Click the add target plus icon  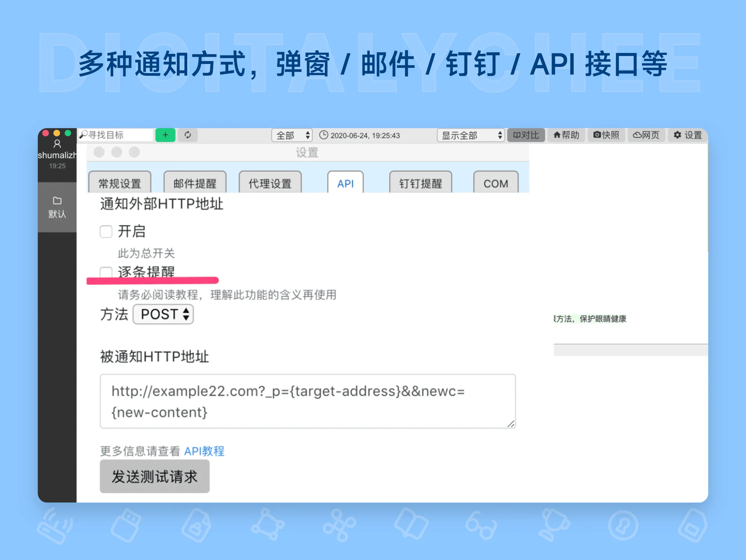tap(165, 135)
